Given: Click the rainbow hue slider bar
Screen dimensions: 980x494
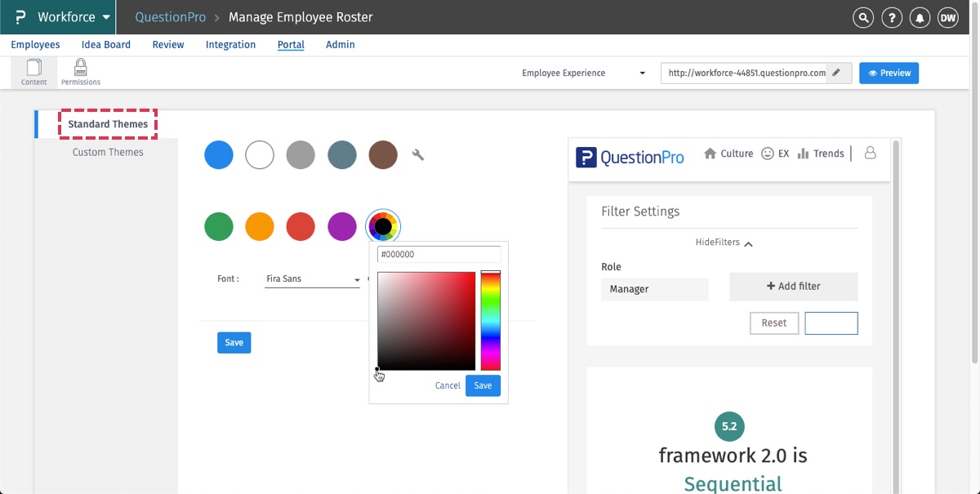Looking at the screenshot, I should coord(490,321).
